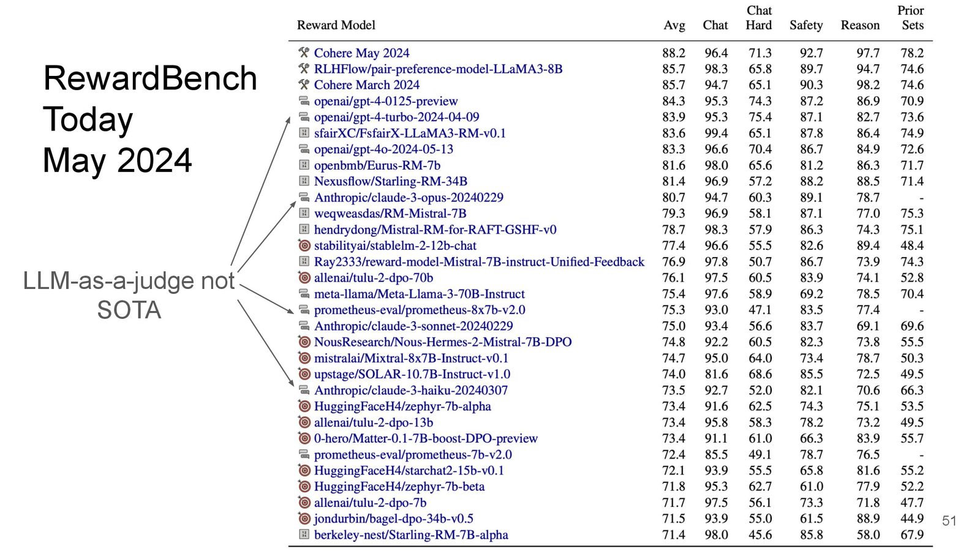Image resolution: width=980 pixels, height=551 pixels.
Task: Open the meta-llama/Meta-Llama-3-70B-Instruct link
Action: click(x=419, y=294)
